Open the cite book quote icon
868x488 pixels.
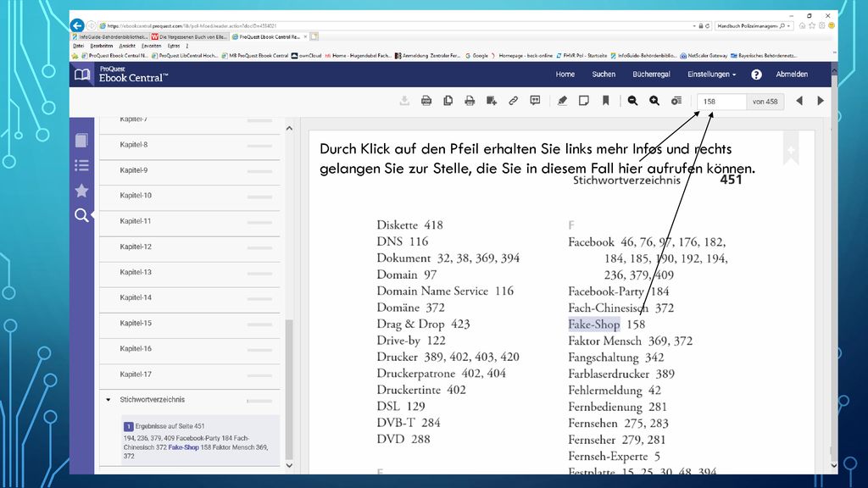(535, 101)
